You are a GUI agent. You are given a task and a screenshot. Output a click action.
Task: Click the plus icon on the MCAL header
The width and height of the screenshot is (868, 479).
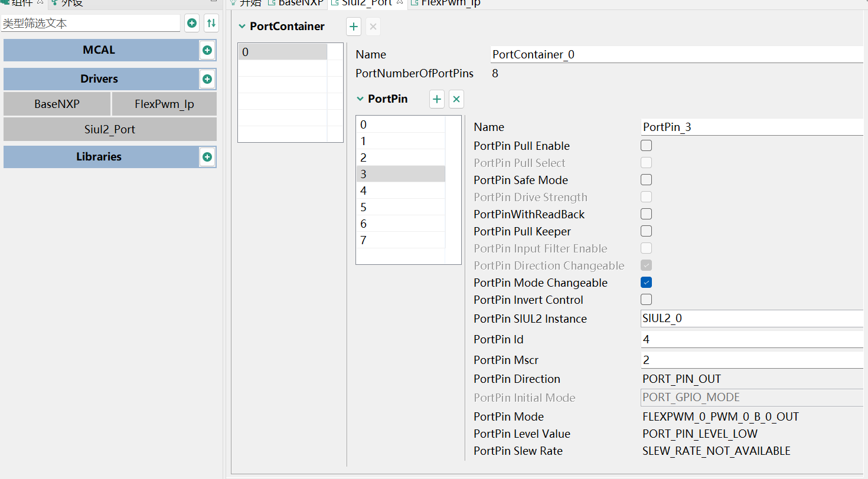[207, 50]
